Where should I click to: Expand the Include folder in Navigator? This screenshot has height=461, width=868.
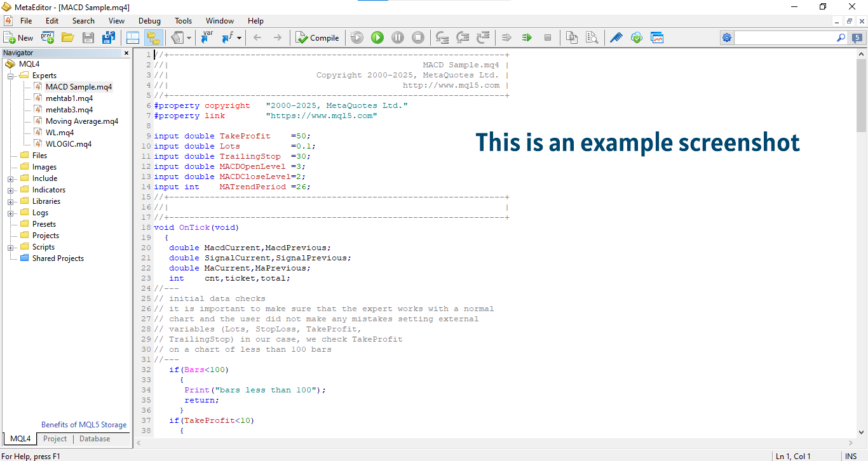coord(11,178)
